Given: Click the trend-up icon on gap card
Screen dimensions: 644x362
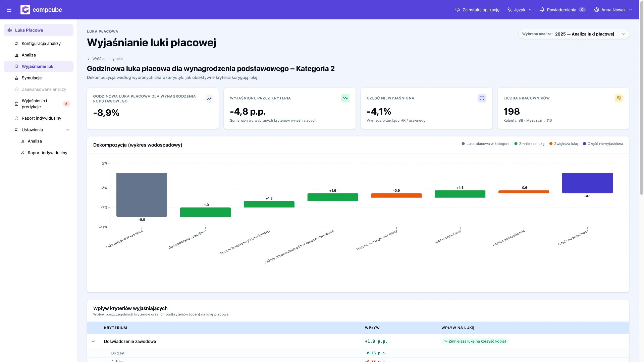Looking at the screenshot, I should click(209, 99).
